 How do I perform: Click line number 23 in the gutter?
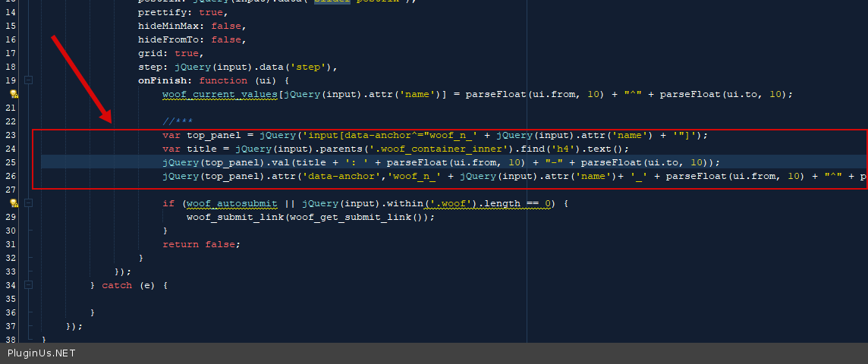point(11,135)
